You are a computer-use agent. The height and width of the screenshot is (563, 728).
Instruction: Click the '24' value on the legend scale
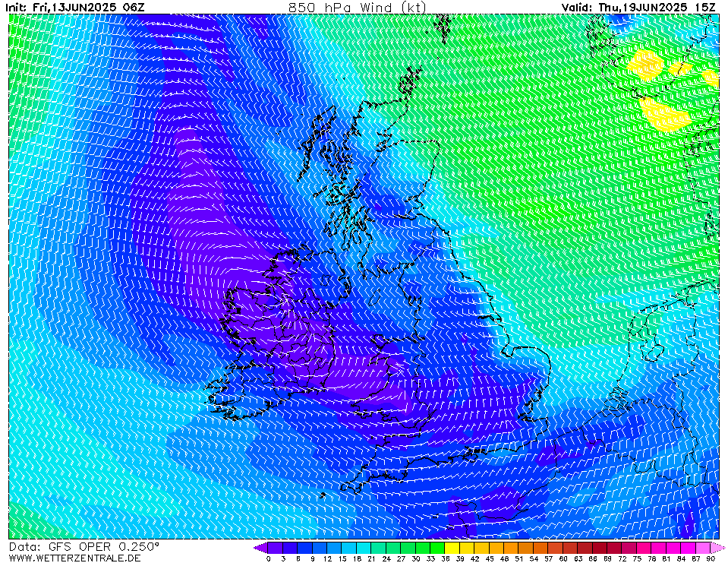(x=386, y=558)
